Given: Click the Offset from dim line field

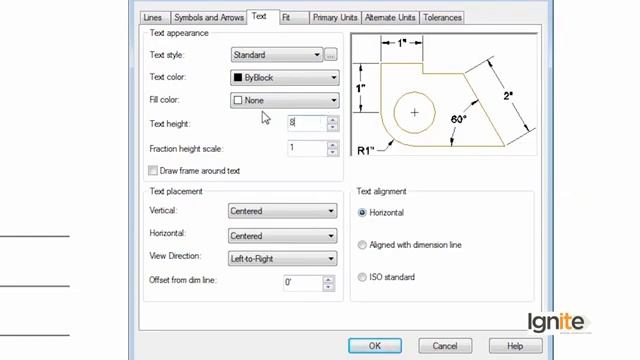Looking at the screenshot, I should tap(303, 283).
